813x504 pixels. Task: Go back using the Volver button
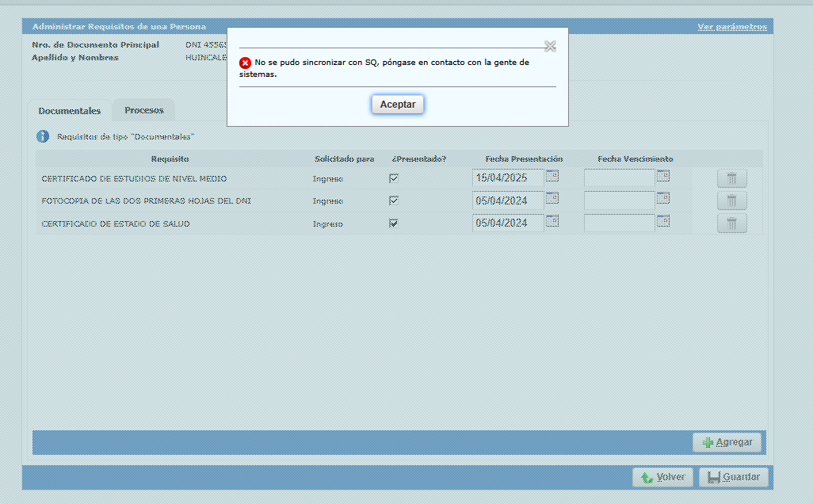click(x=663, y=477)
